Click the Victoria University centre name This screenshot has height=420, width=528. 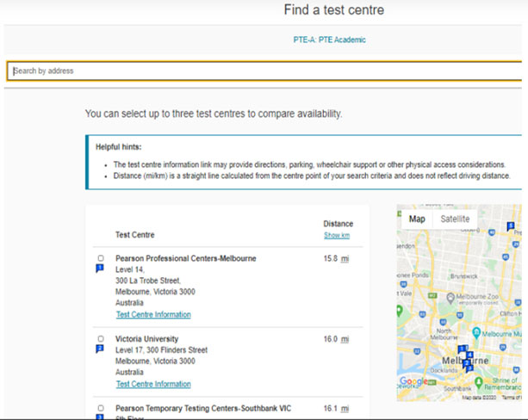click(x=146, y=339)
